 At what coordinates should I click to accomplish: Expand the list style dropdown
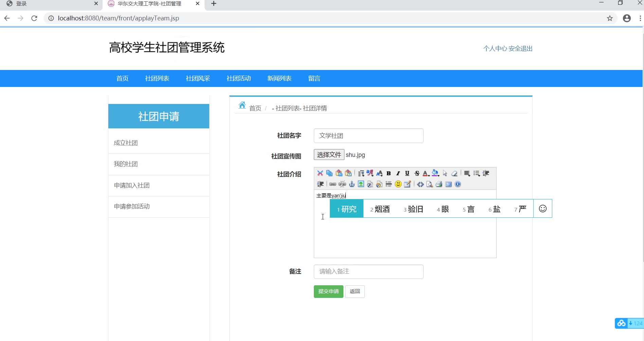tap(477, 173)
